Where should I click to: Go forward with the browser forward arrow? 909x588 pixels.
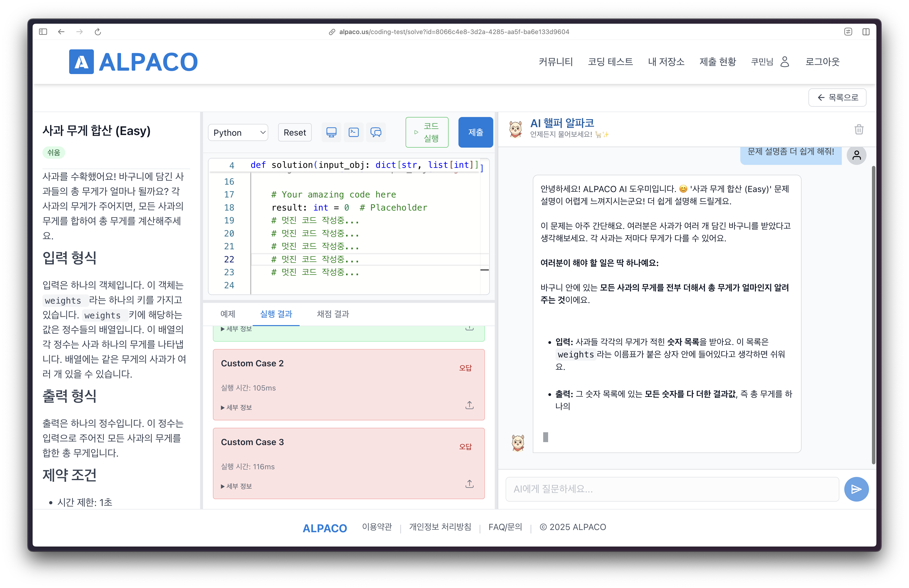tap(80, 32)
